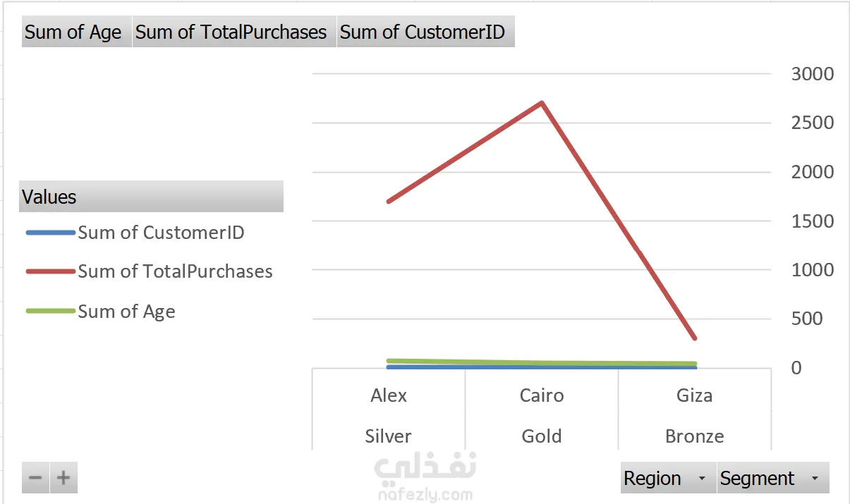Select blue Sum of CustomerID legend swatch

click(x=50, y=233)
